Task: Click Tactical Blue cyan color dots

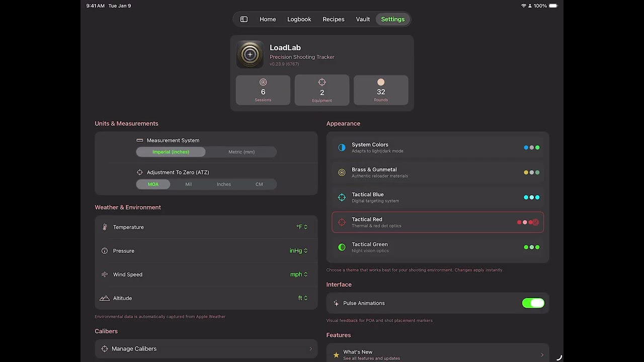Action: pos(532,198)
